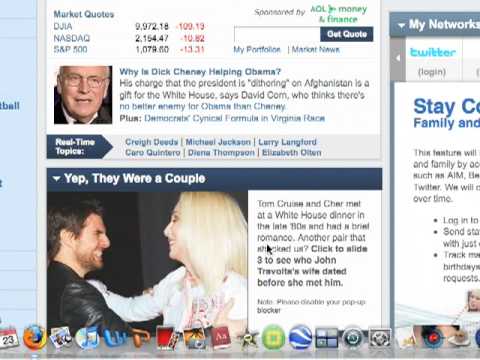
Task: Open the Creigh Deeds topic
Action: coord(152,142)
